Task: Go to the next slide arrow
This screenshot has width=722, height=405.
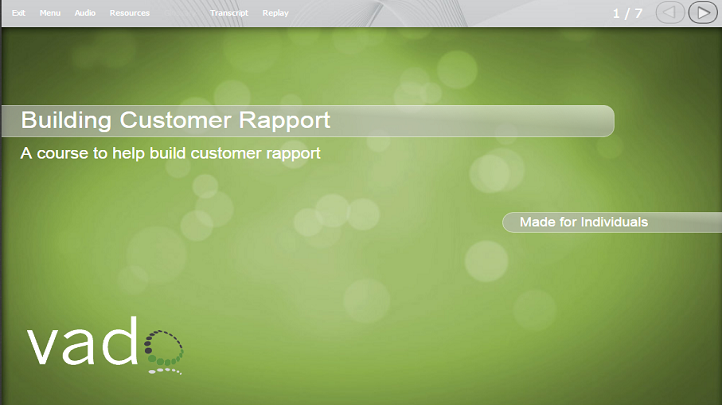Action: [x=702, y=13]
